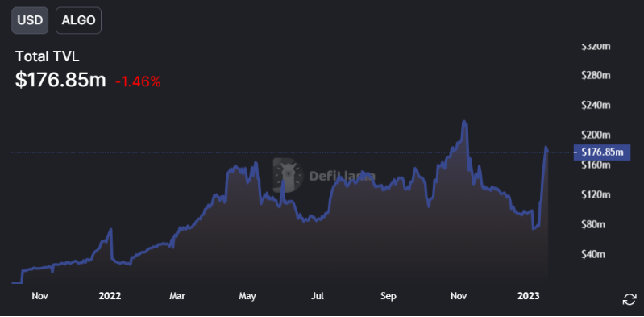Click the $280m y-axis label
The width and height of the screenshot is (644, 317).
(x=596, y=75)
